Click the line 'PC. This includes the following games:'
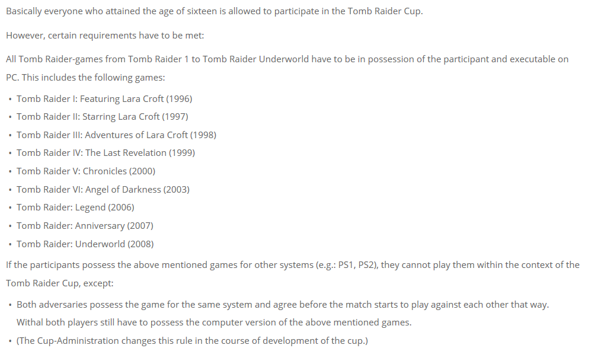This screenshot has width=598, height=364. (x=85, y=78)
